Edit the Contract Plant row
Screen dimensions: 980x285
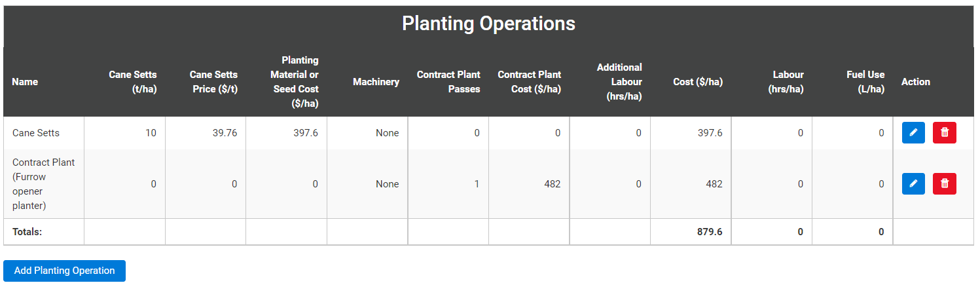pos(913,184)
